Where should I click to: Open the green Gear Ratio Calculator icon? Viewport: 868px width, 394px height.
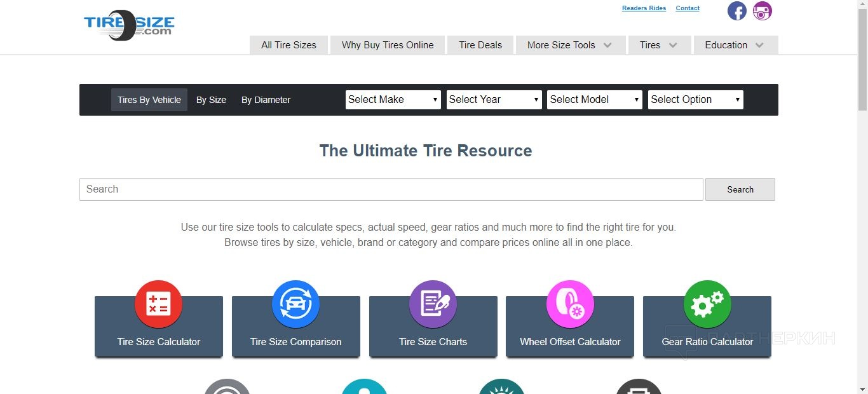tap(707, 304)
